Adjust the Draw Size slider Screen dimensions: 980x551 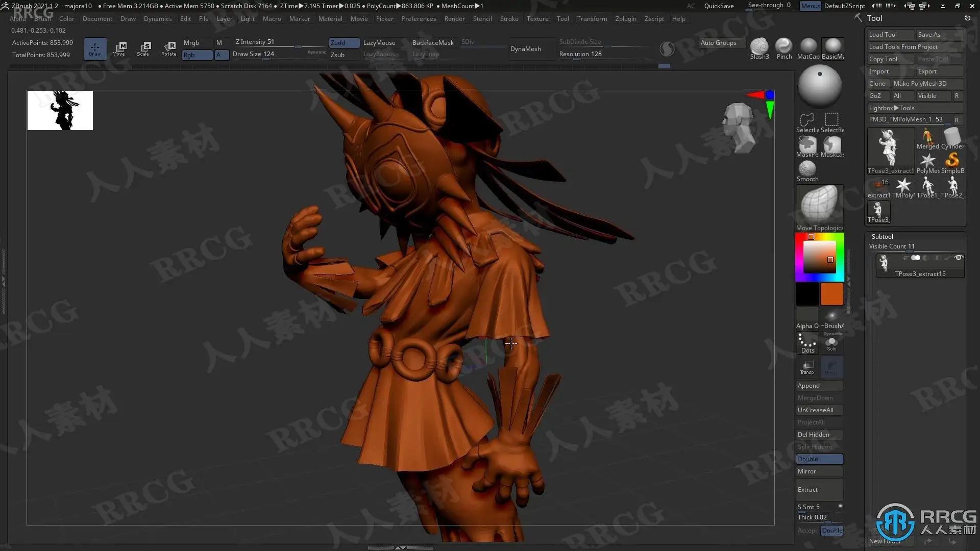tap(279, 55)
